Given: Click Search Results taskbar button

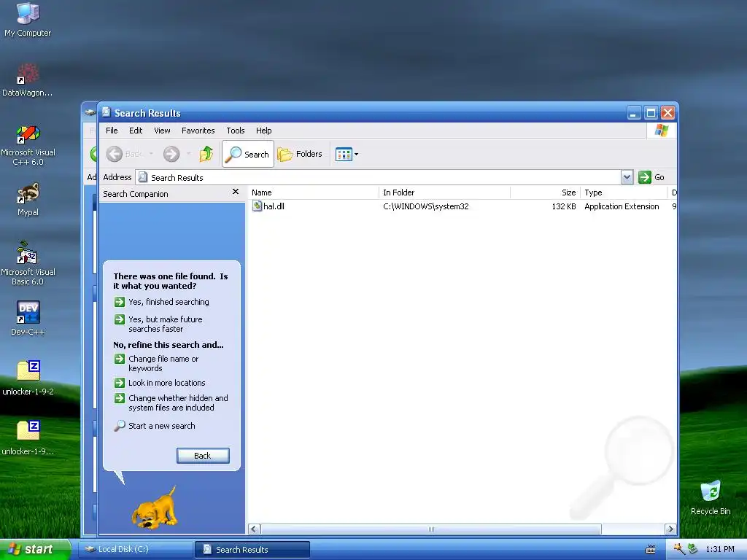Looking at the screenshot, I should pos(252,549).
